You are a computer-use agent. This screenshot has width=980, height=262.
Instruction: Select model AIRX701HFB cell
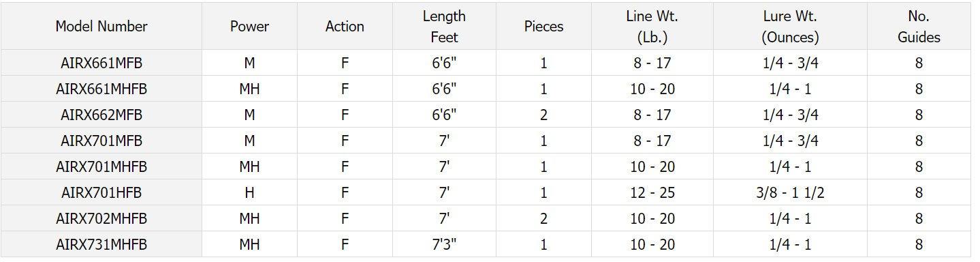pos(101,192)
